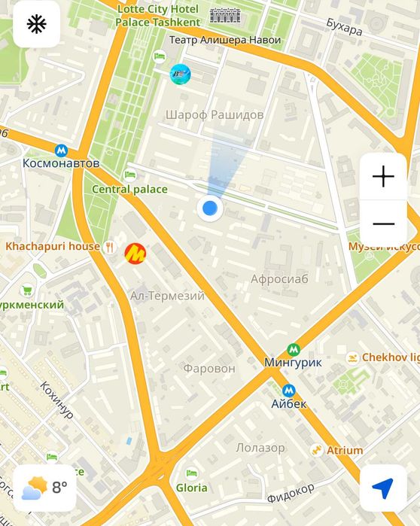The height and width of the screenshot is (526, 420).
Task: Open the Central palace hotel marker
Action: 129,175
